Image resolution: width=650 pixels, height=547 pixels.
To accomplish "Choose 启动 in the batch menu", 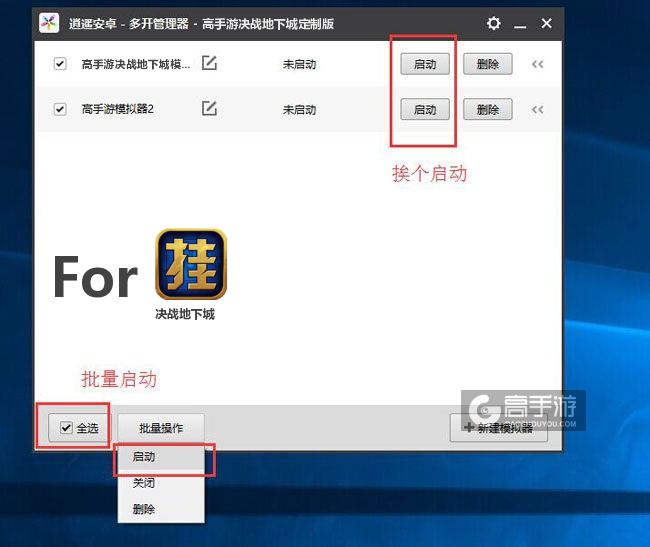I will click(x=161, y=457).
